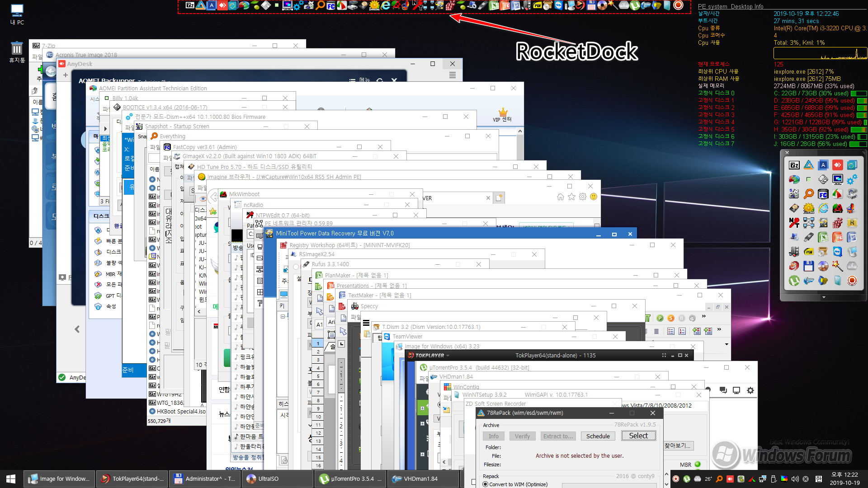Image resolution: width=868 pixels, height=488 pixels.
Task: Open favorites star in Imagine browser window
Action: (571, 197)
